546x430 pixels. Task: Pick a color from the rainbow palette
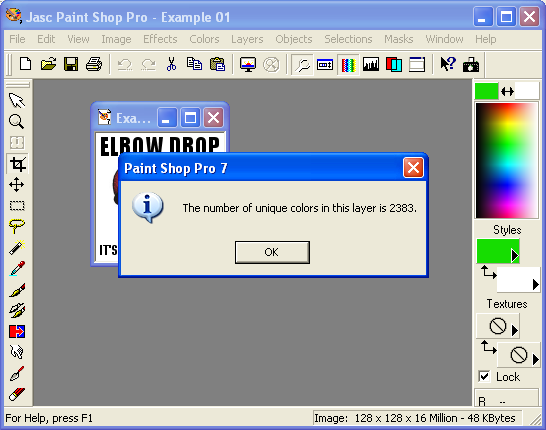[x=507, y=161]
